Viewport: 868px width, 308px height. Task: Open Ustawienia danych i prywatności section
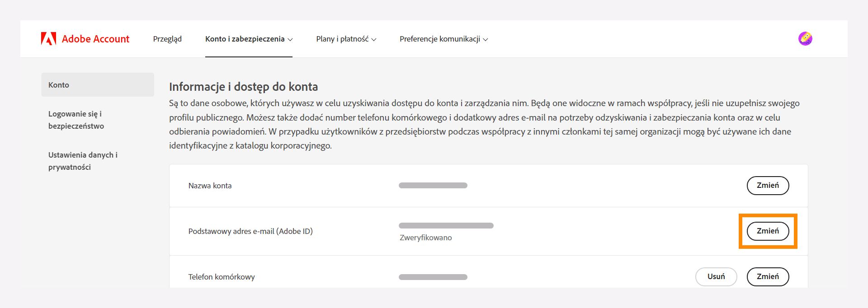click(x=83, y=161)
